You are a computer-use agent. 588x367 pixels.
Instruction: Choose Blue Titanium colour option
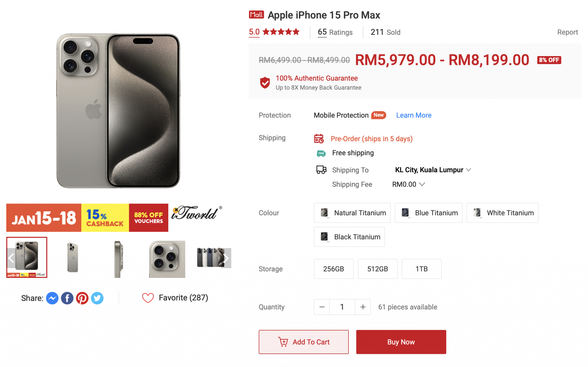coord(428,213)
